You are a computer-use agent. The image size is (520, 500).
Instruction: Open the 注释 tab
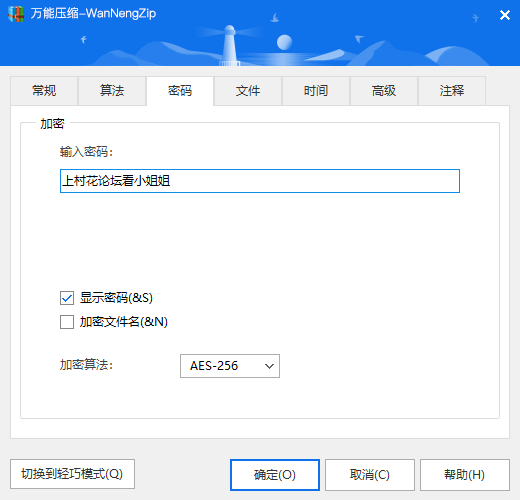(x=452, y=91)
